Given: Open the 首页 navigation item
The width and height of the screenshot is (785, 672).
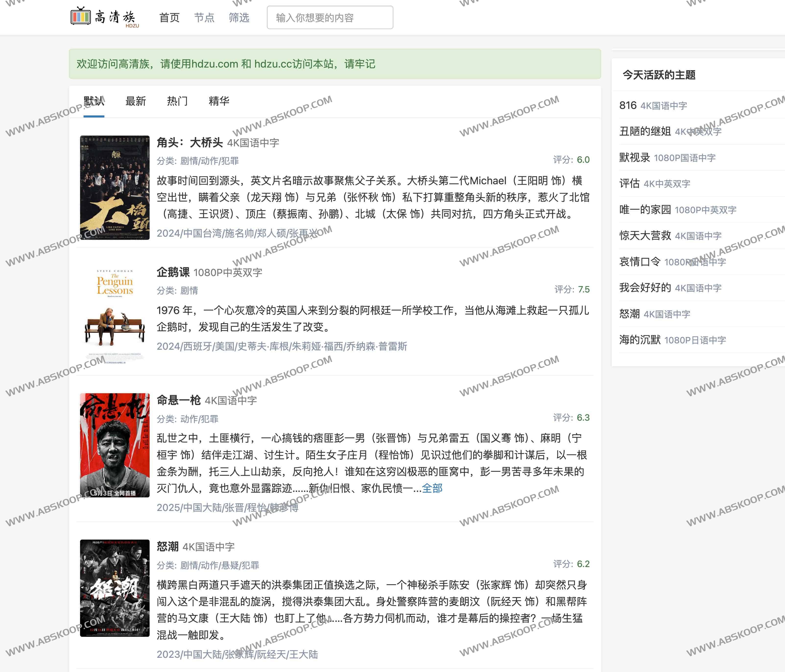Looking at the screenshot, I should pos(169,17).
